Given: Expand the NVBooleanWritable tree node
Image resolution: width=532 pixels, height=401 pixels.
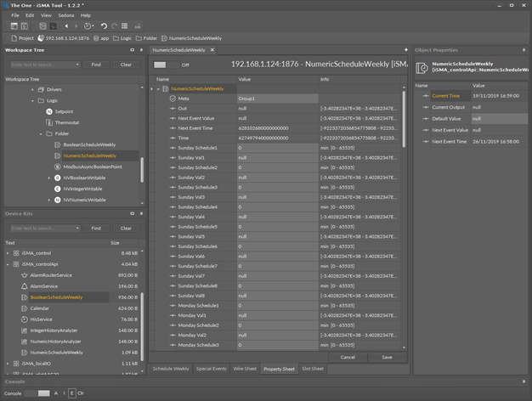Looking at the screenshot, I should coord(49,178).
